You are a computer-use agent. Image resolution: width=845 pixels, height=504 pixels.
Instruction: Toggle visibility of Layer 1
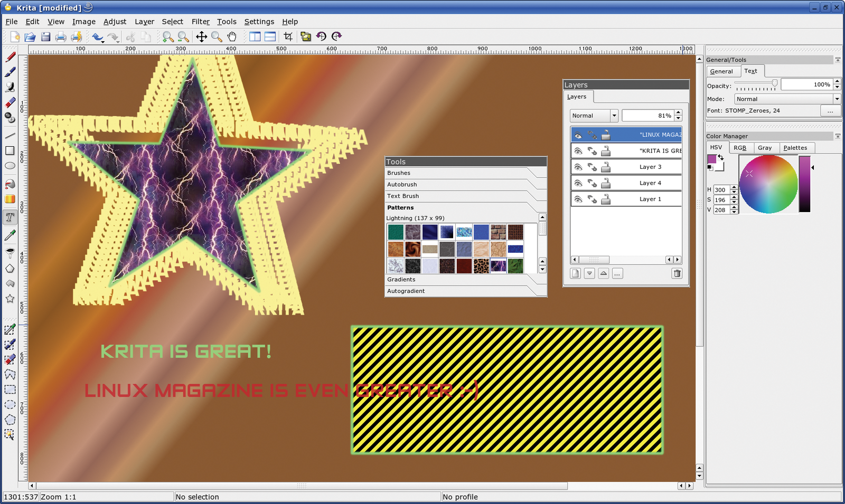[x=578, y=199]
